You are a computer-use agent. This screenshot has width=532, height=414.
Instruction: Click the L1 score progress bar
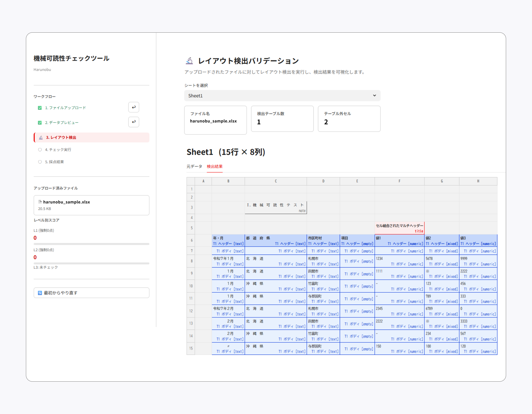tap(91, 244)
